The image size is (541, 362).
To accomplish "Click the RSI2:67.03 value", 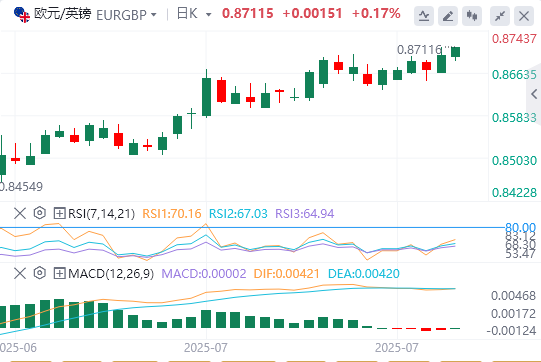I will pos(238,214).
